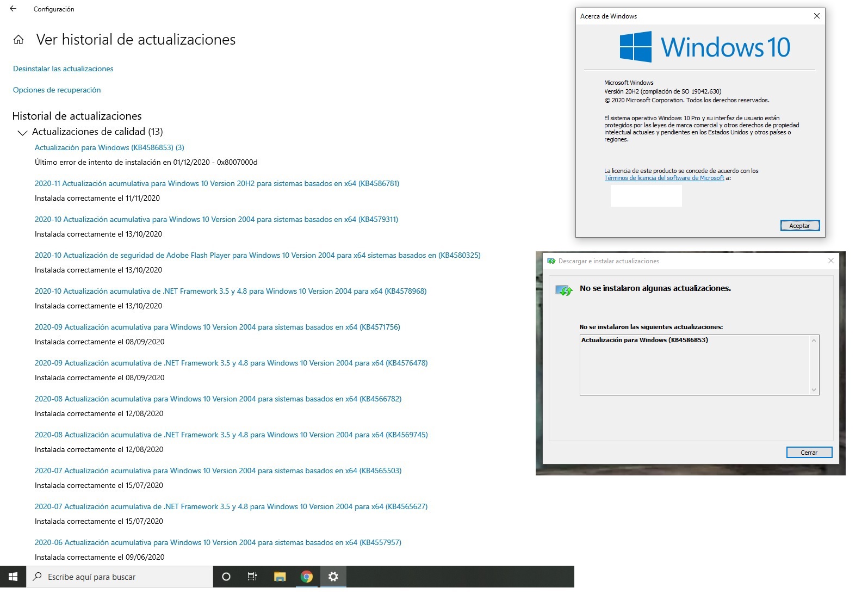Screen dimensions: 868x594
Task: Open .NET Framework update KB4576478 link
Action: (231, 363)
